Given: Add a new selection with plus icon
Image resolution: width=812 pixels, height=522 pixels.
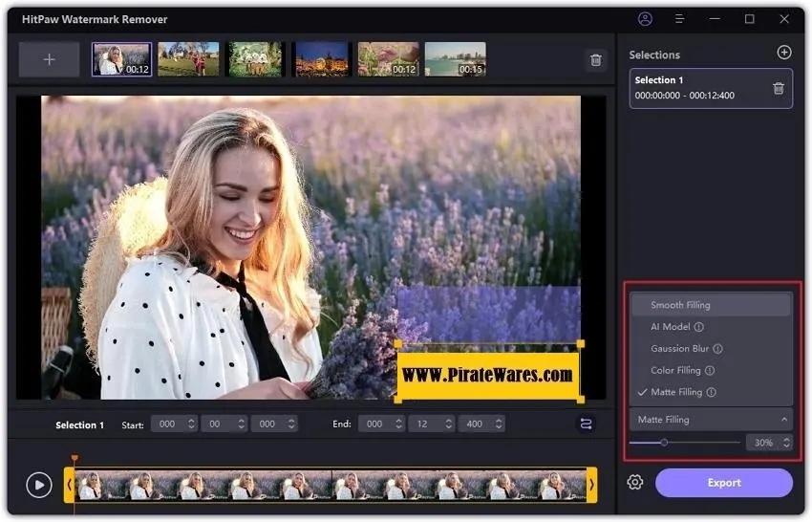Looking at the screenshot, I should point(784,53).
